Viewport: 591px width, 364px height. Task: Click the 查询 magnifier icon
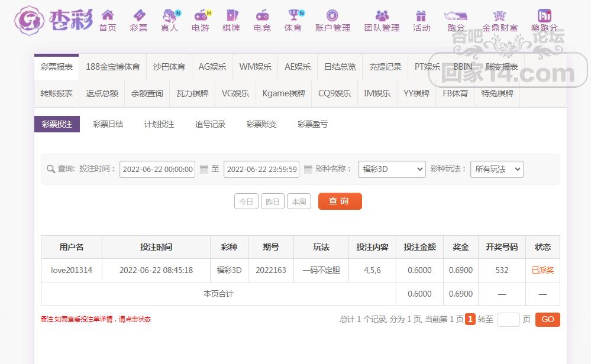tap(50, 169)
